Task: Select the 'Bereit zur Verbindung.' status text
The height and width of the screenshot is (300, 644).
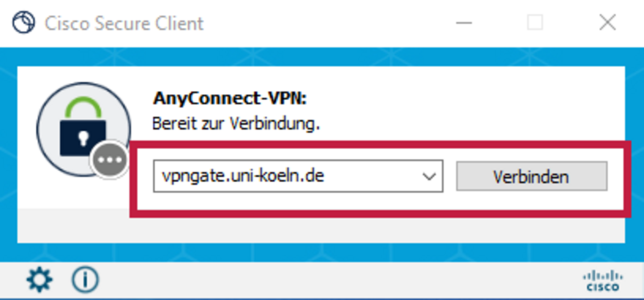Action: coord(236,123)
